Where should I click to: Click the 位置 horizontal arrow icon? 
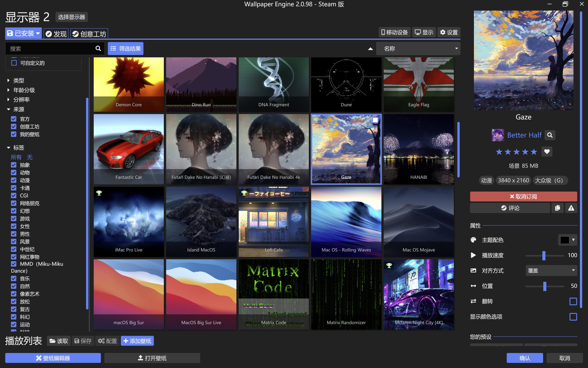tap(473, 286)
